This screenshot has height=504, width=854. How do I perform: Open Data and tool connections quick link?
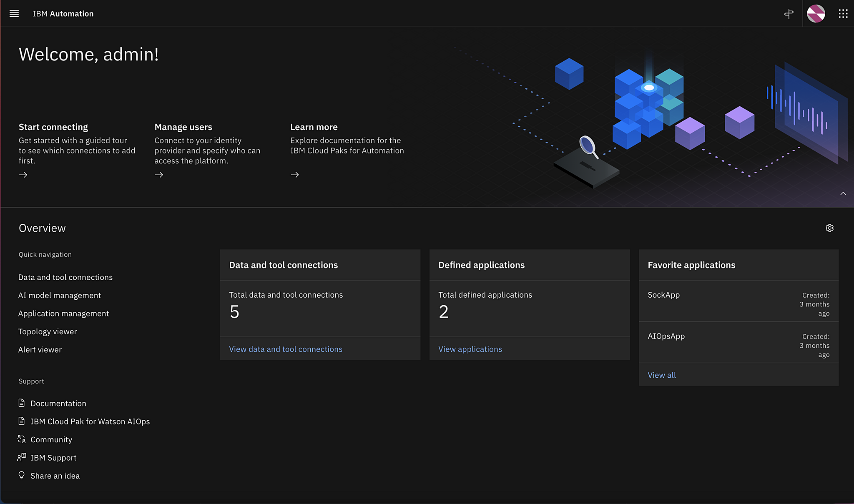[65, 277]
